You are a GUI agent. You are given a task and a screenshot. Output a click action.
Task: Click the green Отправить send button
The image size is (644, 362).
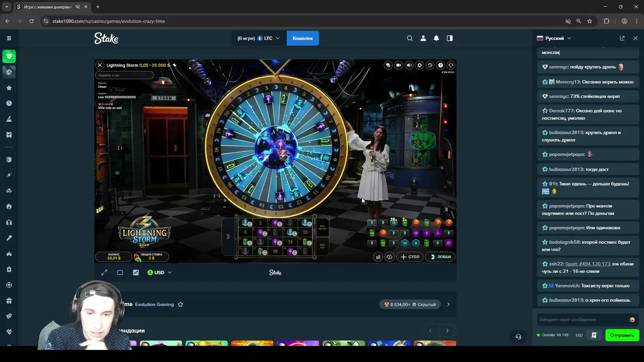click(622, 335)
